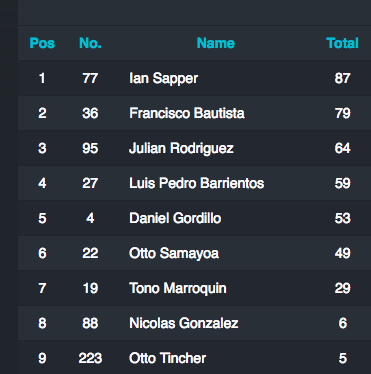This screenshot has width=371, height=374.
Task: Select the total points value 29
Action: 342,288
